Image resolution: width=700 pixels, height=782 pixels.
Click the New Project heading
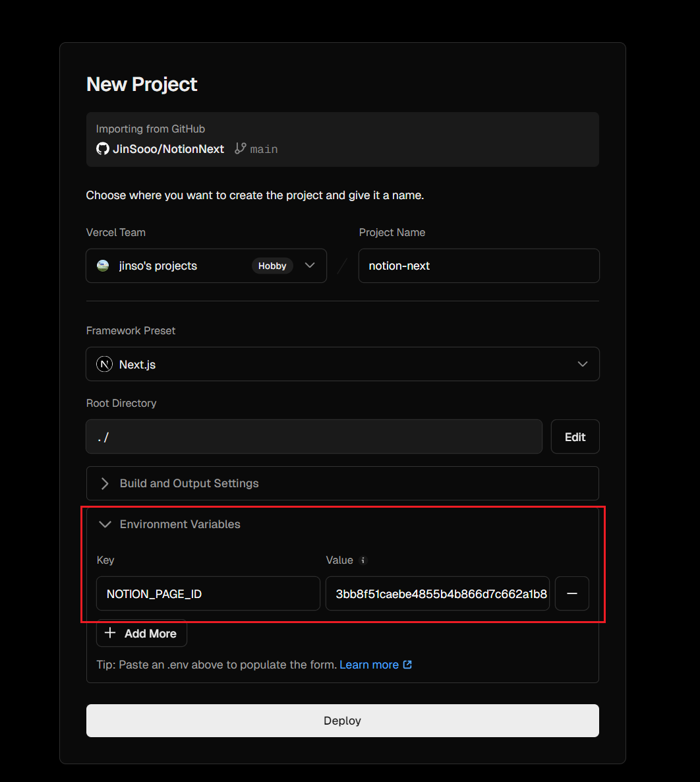pos(142,84)
